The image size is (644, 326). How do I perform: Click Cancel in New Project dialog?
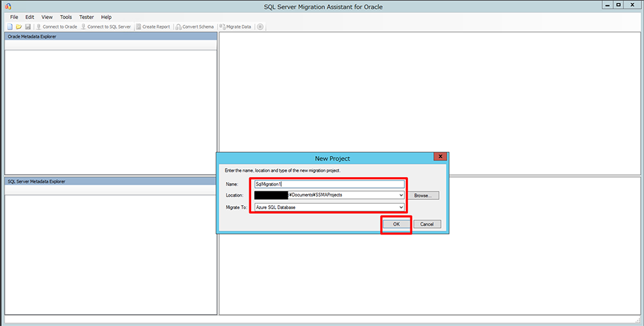[427, 224]
